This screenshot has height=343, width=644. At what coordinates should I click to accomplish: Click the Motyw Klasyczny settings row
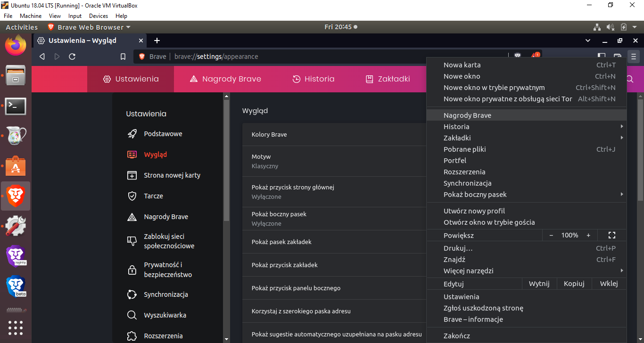pos(334,161)
